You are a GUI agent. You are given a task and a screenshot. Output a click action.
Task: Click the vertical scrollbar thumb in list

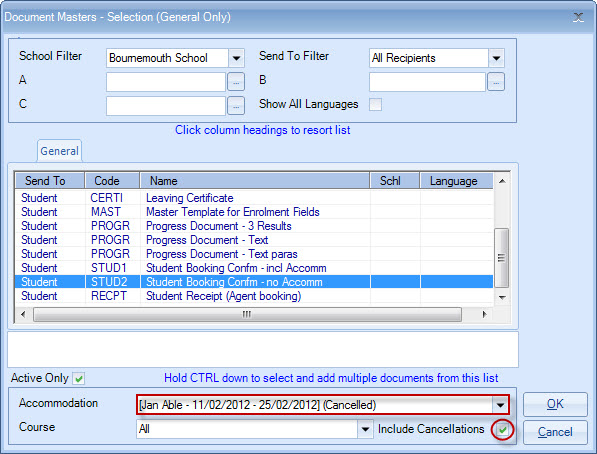[x=501, y=258]
